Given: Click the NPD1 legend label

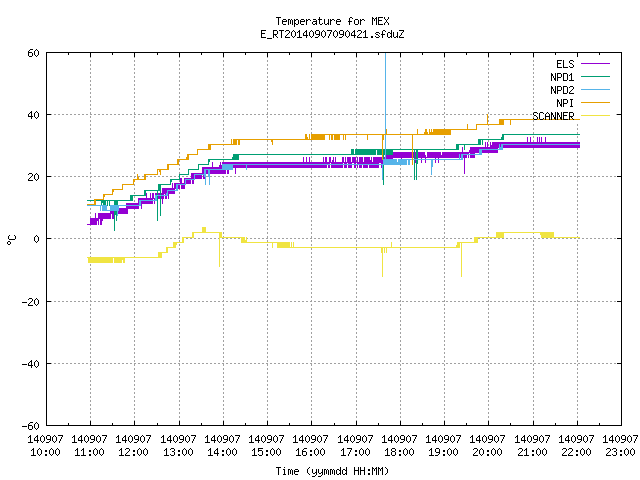Looking at the screenshot, I should tap(562, 77).
